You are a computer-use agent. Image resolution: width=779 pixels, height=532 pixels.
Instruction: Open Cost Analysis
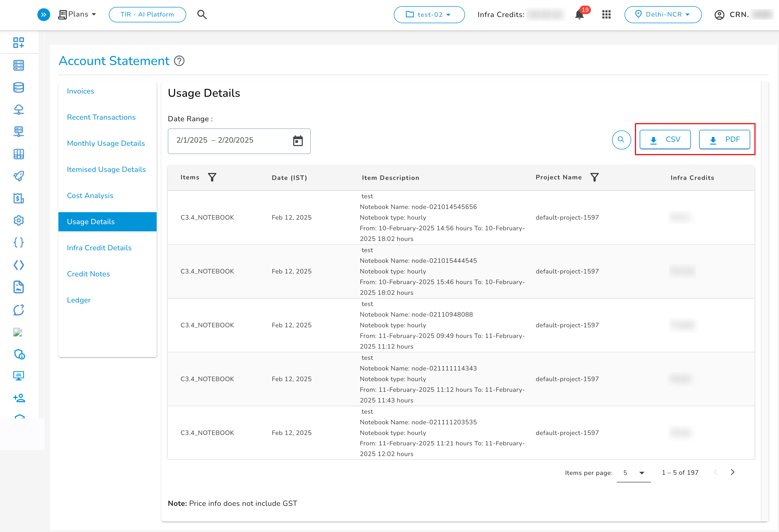point(90,196)
